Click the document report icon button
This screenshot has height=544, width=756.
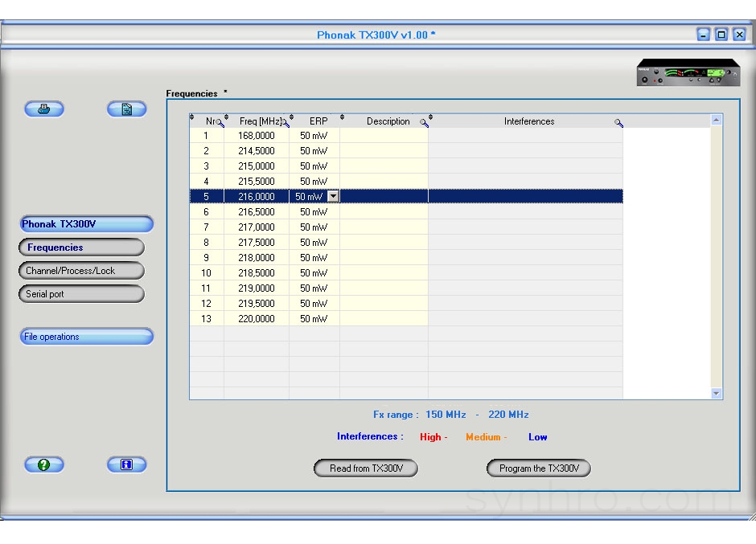(127, 109)
